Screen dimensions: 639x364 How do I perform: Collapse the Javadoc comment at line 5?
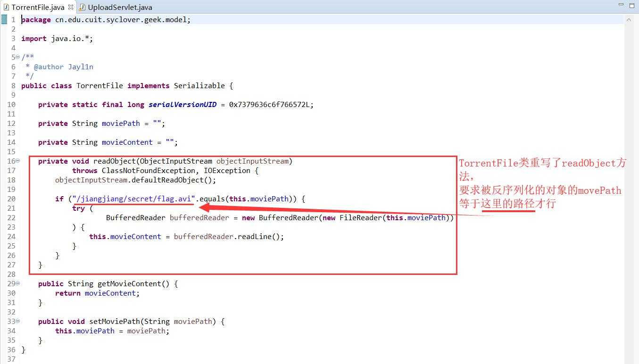click(18, 57)
